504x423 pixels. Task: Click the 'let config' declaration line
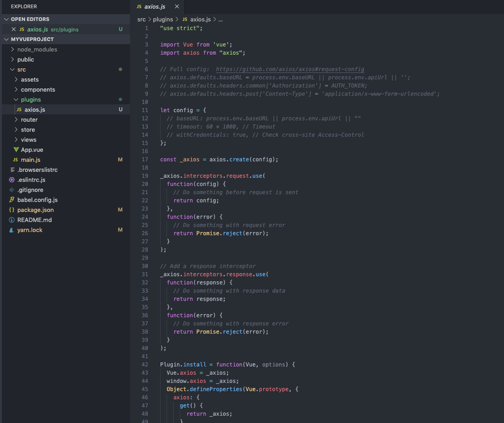pos(183,110)
